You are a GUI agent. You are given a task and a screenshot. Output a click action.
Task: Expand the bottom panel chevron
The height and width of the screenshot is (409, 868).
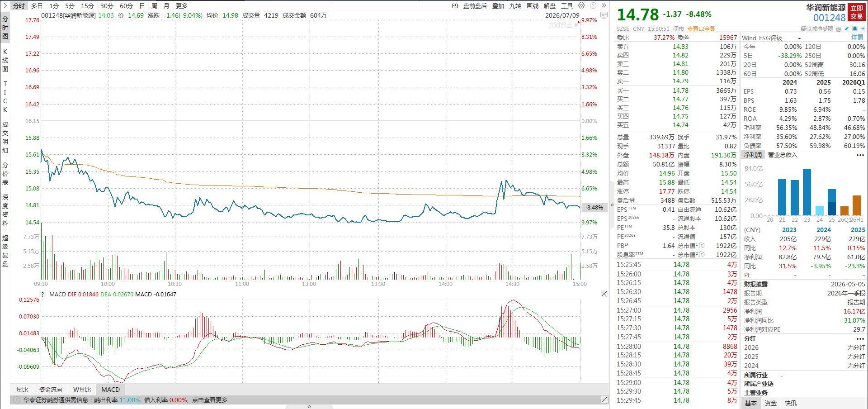(x=309, y=407)
